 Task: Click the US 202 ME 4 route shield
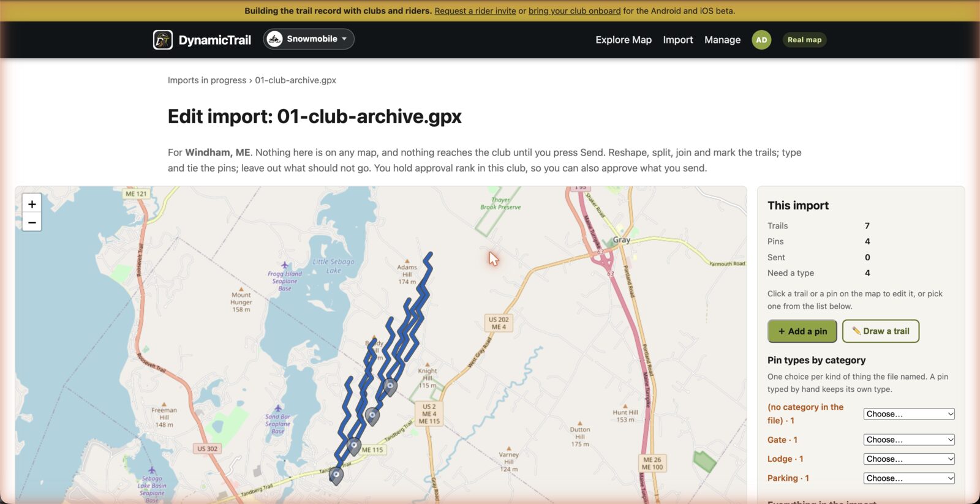[499, 323]
